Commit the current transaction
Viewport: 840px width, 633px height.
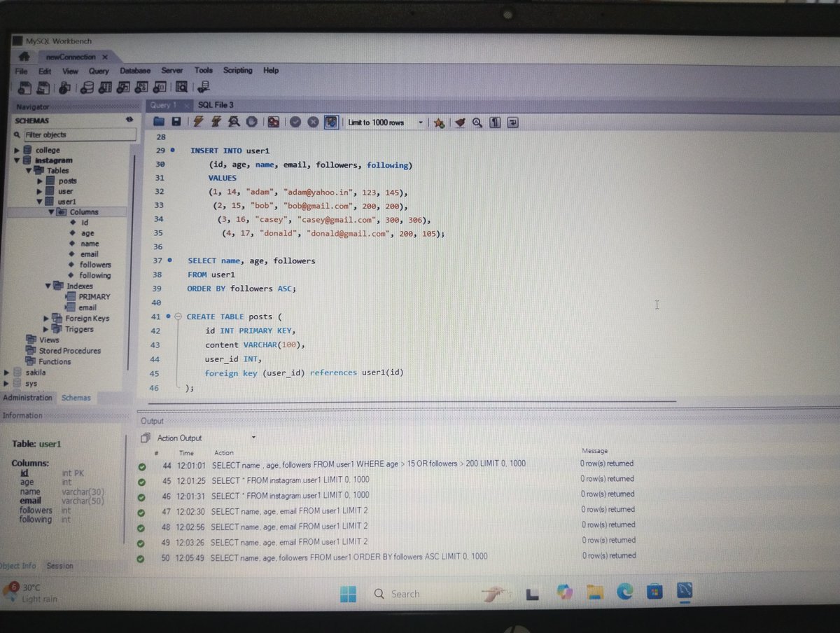point(295,122)
